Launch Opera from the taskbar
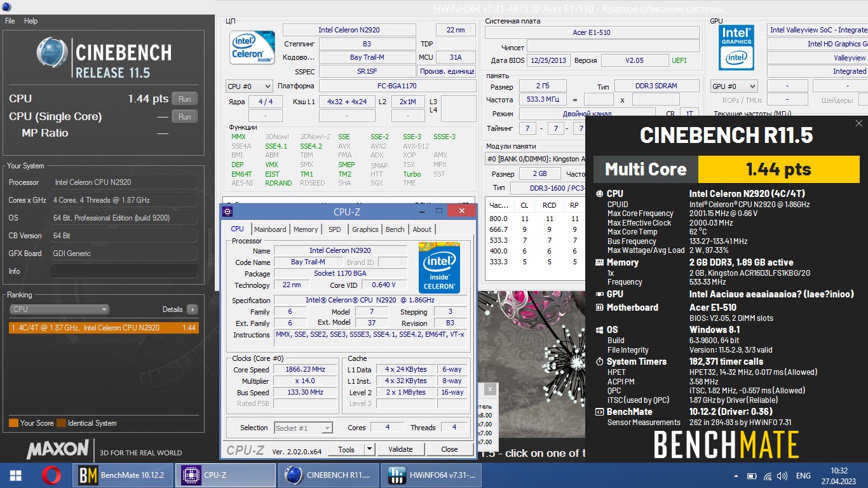Screen dimensions: 868x488 tap(51, 475)
